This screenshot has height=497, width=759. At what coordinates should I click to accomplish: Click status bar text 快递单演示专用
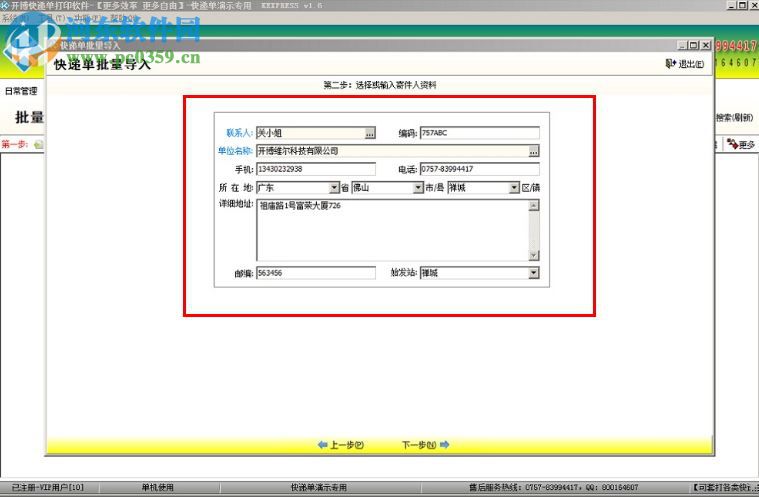319,487
